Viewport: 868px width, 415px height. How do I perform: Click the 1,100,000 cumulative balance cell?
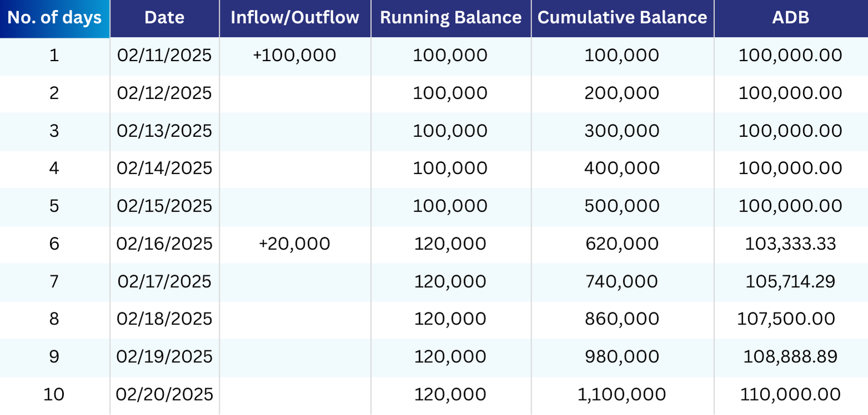click(622, 394)
